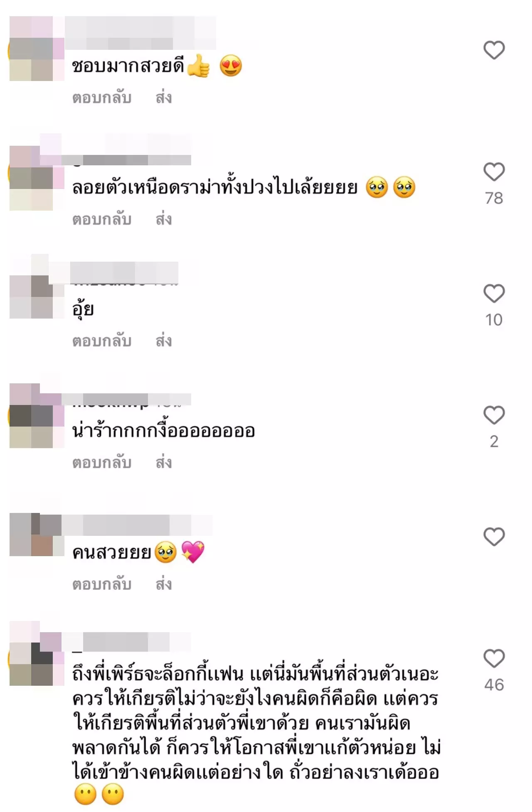The width and height of the screenshot is (532, 812).
Task: Like the long comment with 46 likes
Action: pyautogui.click(x=494, y=658)
